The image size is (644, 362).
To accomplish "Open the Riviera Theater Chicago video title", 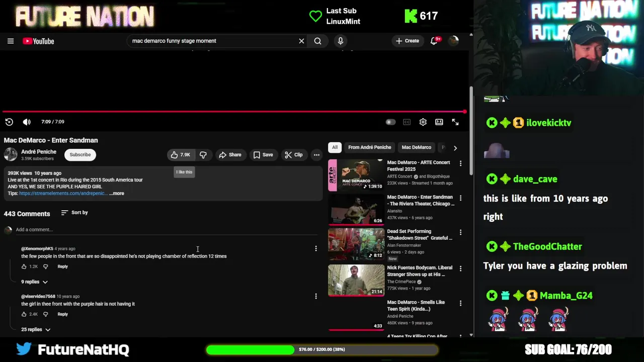I will click(x=421, y=201).
